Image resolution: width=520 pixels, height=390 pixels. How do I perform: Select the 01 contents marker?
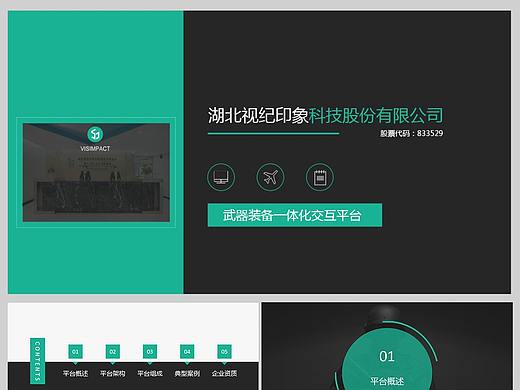(x=75, y=352)
